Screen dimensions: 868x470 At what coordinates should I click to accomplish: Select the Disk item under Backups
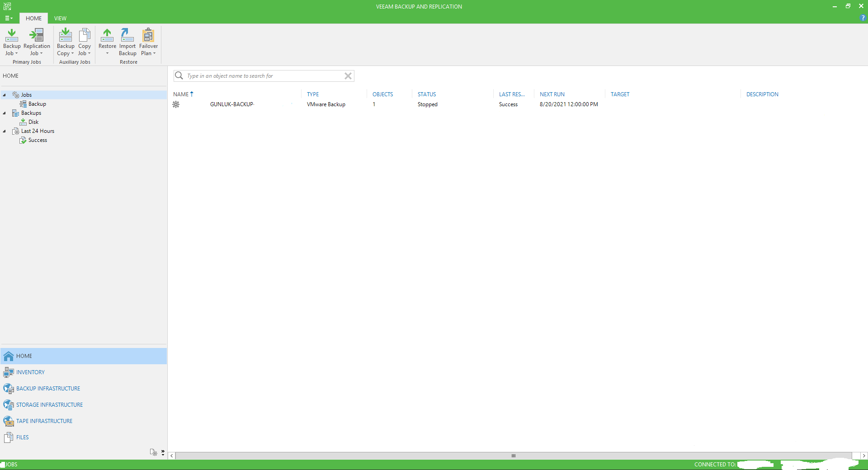pyautogui.click(x=33, y=122)
